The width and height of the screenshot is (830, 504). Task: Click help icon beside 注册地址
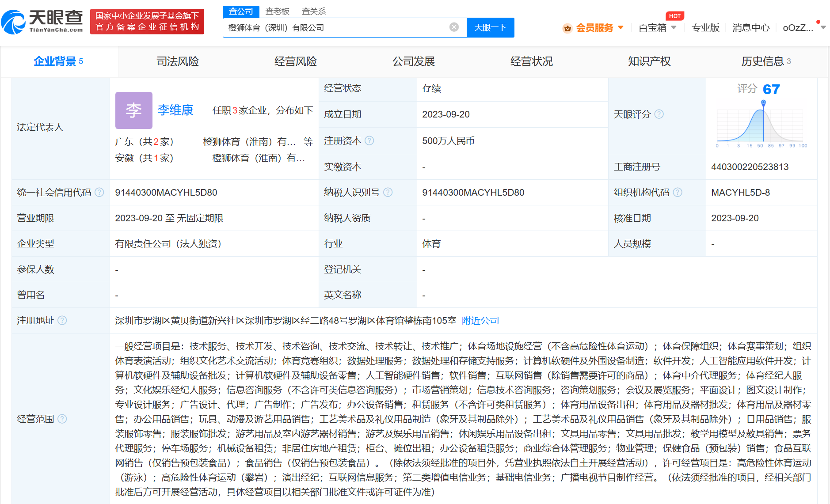pyautogui.click(x=62, y=321)
